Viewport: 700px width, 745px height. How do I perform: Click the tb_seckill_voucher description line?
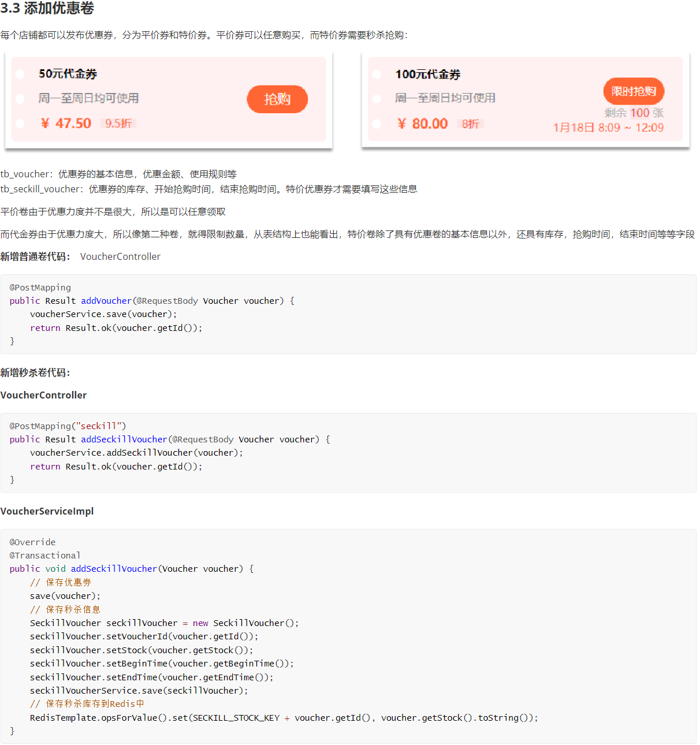point(208,189)
